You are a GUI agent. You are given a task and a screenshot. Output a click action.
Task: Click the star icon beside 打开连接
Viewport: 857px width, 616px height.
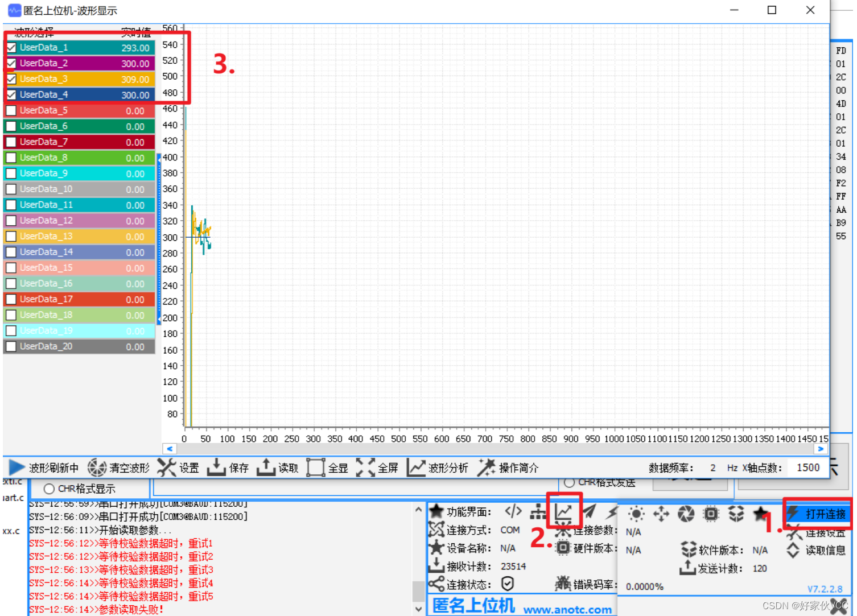tap(760, 514)
